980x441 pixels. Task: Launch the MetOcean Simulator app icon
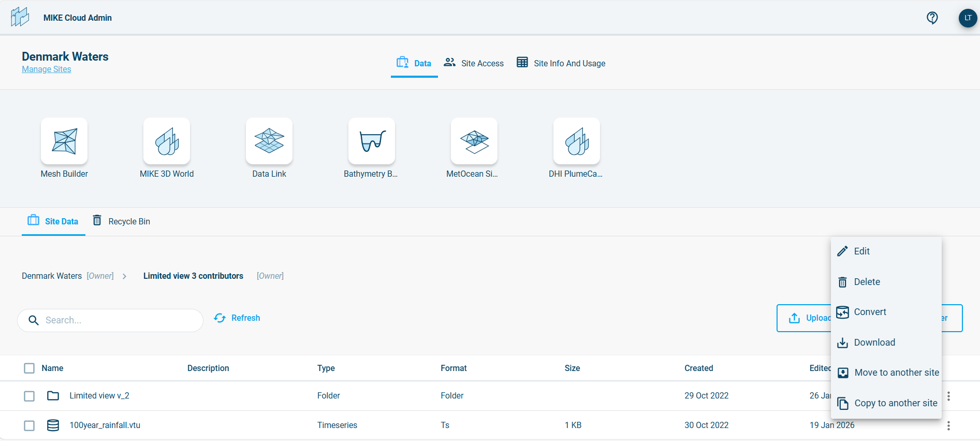point(474,141)
